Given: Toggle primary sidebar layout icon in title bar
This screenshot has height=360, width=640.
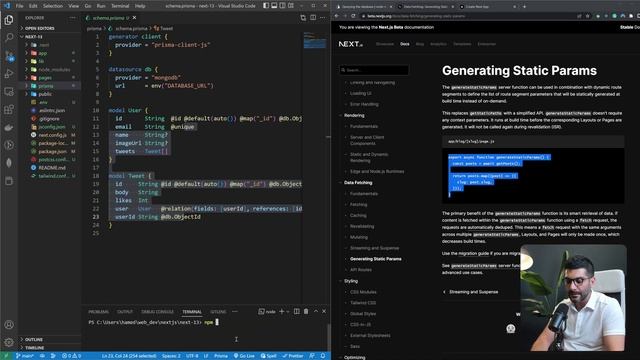Looking at the screenshot, I should click(x=266, y=6).
